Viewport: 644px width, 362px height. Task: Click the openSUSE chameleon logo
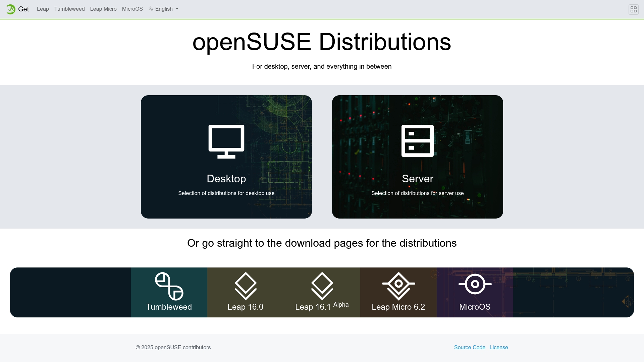point(11,9)
